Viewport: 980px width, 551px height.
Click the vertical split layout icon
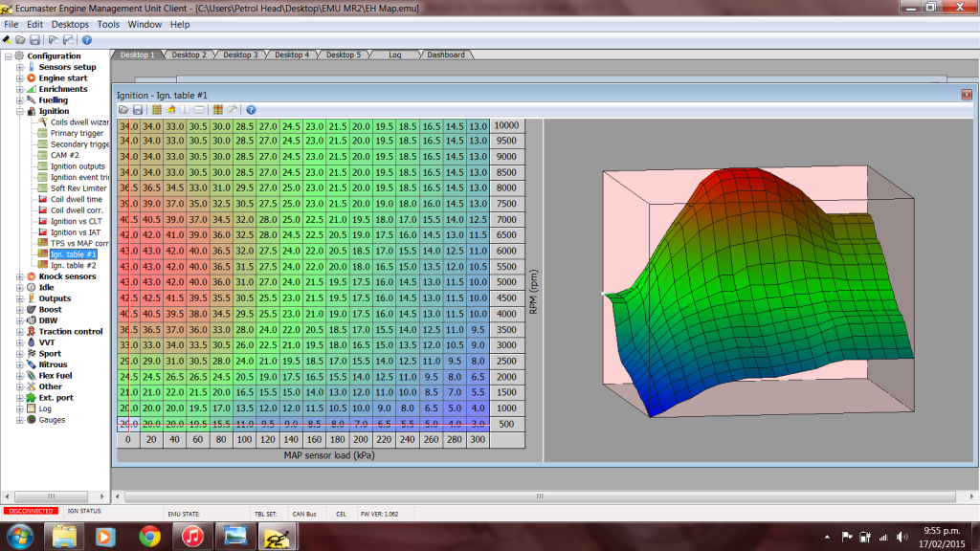185,110
